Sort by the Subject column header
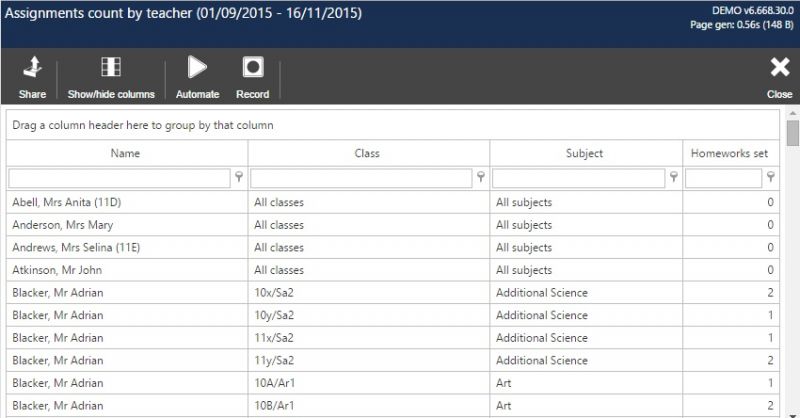This screenshot has width=800, height=418. pyautogui.click(x=586, y=153)
